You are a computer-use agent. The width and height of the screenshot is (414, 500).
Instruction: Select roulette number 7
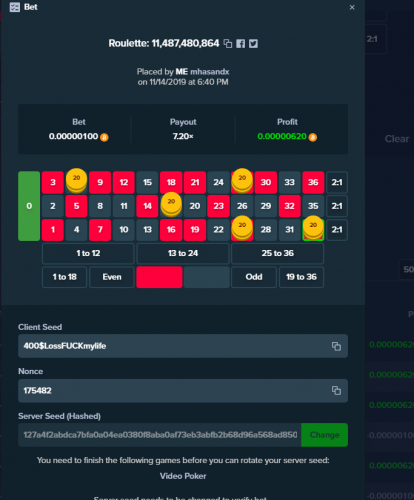tap(100, 230)
